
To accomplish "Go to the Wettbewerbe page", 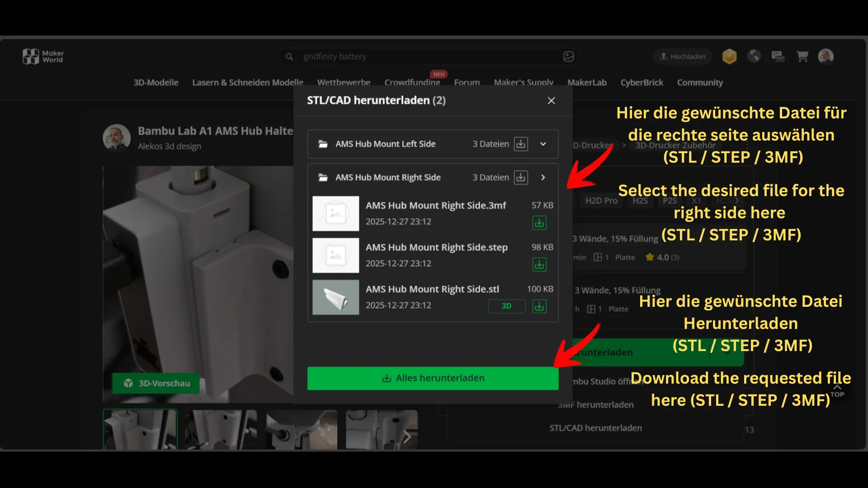I will tap(344, 83).
